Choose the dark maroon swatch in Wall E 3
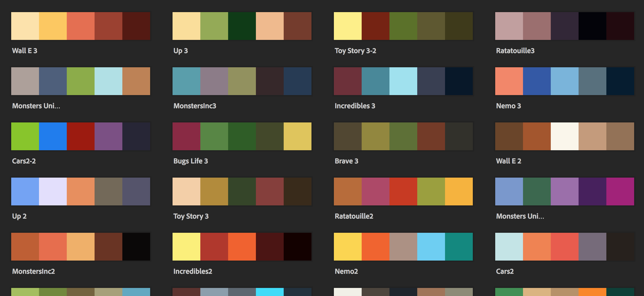This screenshot has height=296, width=644. coord(136,26)
